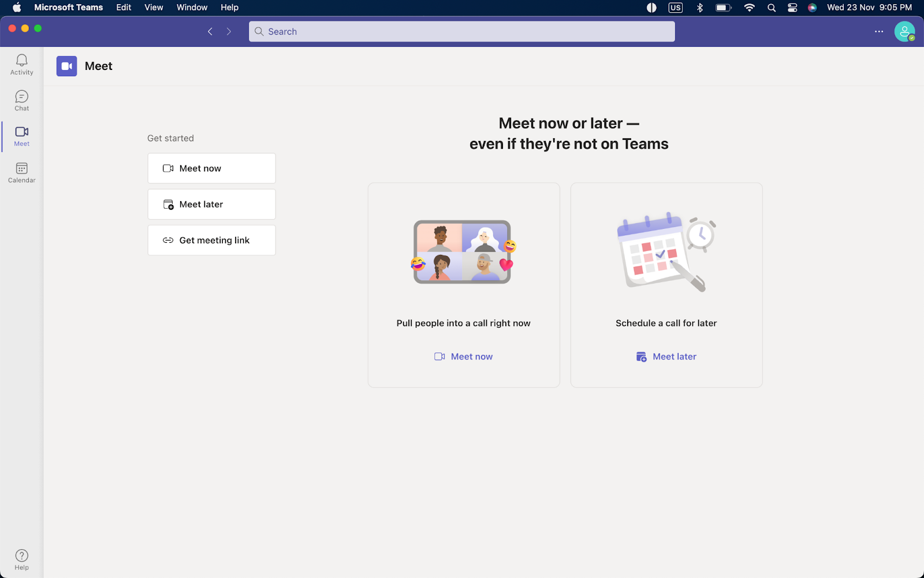The height and width of the screenshot is (578, 924).
Task: Open the Activity bell in the sidebar
Action: (x=21, y=64)
